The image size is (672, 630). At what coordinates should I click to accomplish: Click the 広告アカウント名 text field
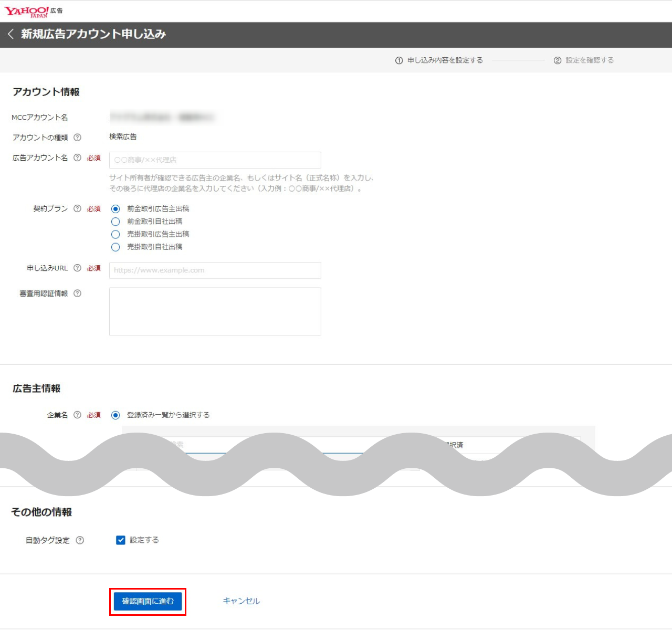[215, 160]
